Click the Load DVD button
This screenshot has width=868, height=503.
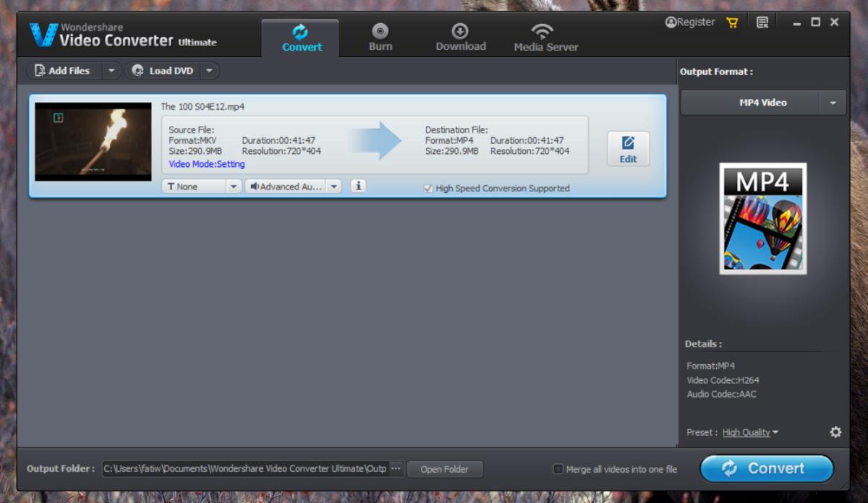tap(163, 71)
